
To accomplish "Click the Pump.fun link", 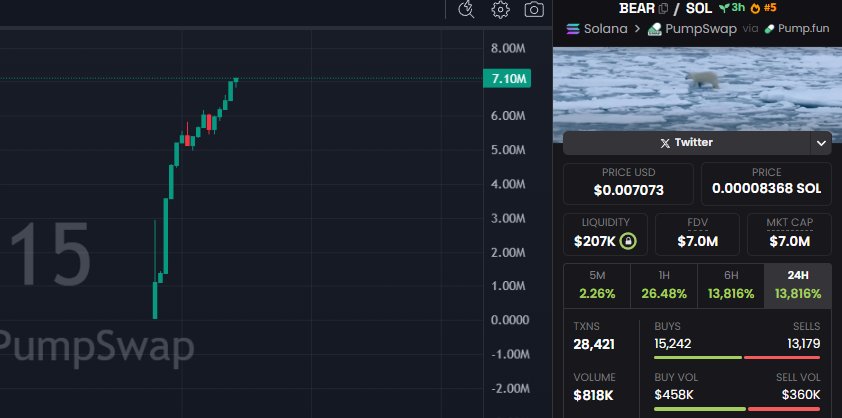I will pyautogui.click(x=803, y=29).
